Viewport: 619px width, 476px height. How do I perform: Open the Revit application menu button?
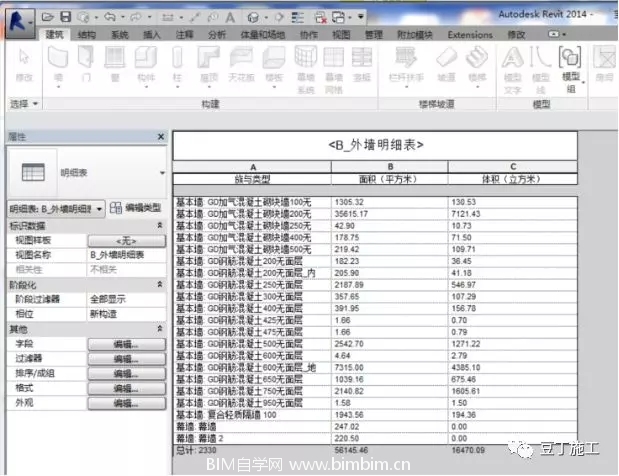click(x=20, y=22)
